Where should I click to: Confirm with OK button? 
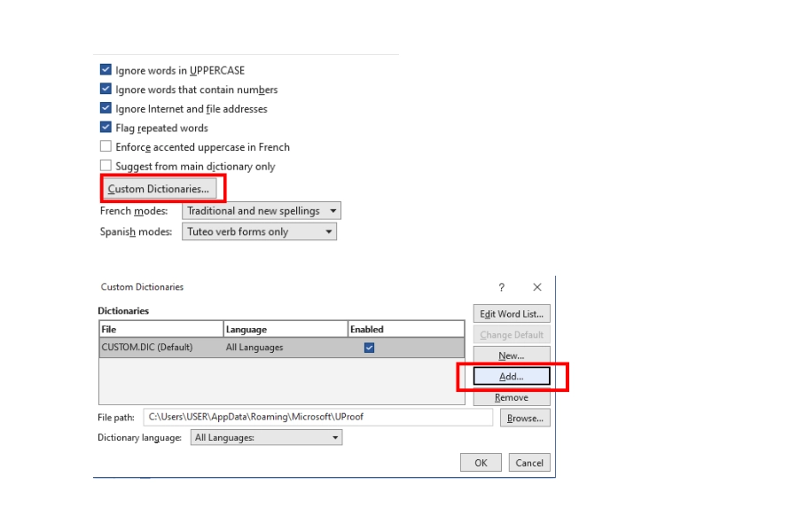[481, 463]
